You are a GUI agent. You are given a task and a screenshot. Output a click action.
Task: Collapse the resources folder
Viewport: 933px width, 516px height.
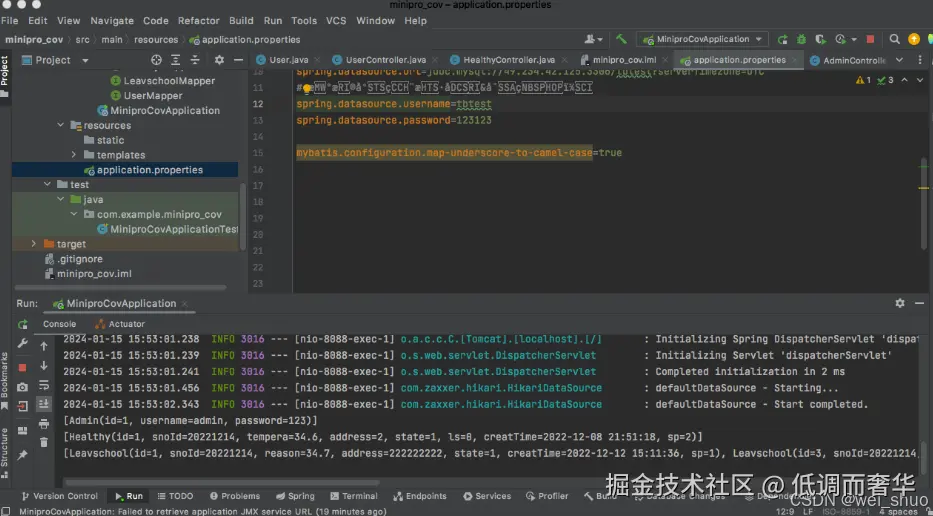point(61,125)
